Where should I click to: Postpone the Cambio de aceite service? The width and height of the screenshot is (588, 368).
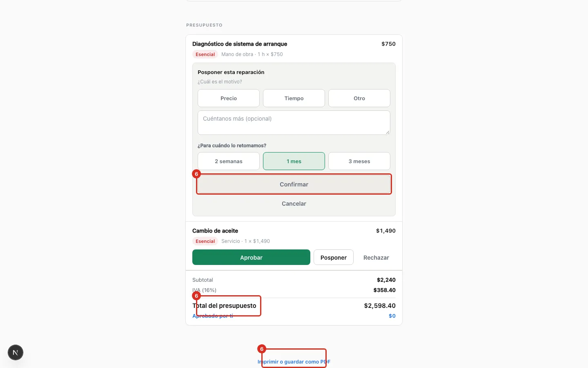334,258
